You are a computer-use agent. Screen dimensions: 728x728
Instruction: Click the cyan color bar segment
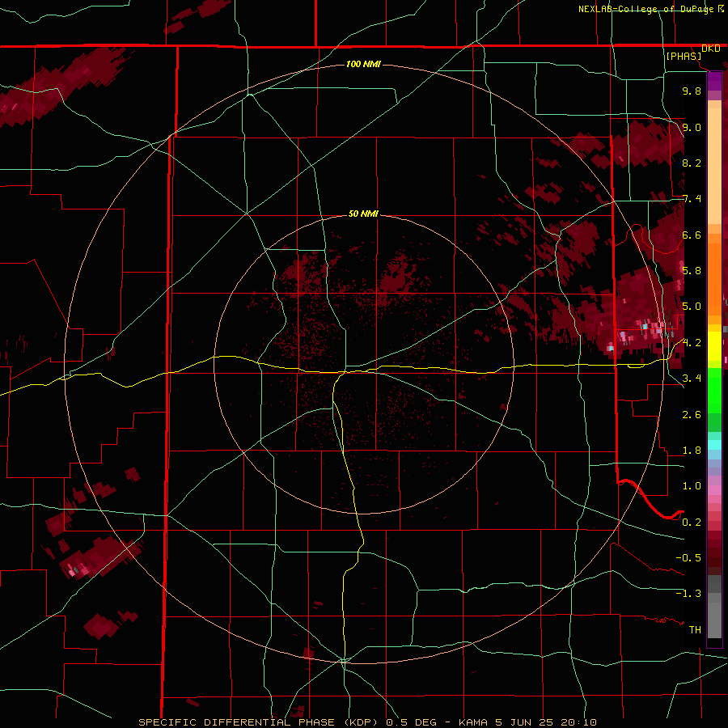(x=714, y=444)
